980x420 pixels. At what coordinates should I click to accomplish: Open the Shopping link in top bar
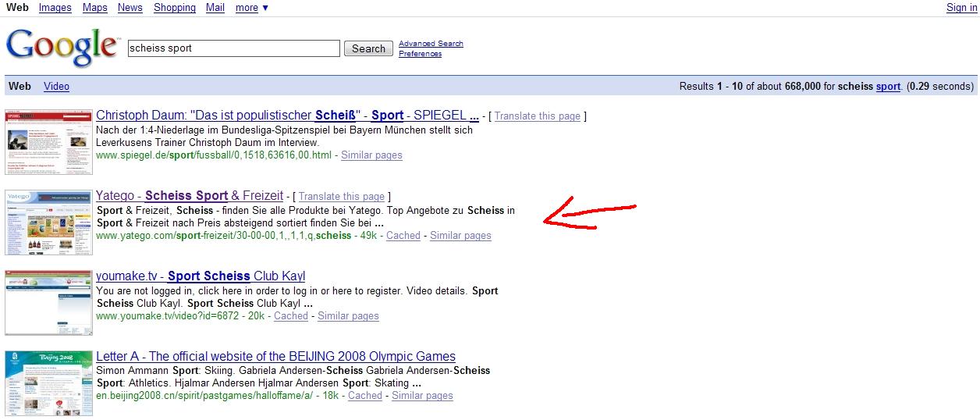pos(175,8)
